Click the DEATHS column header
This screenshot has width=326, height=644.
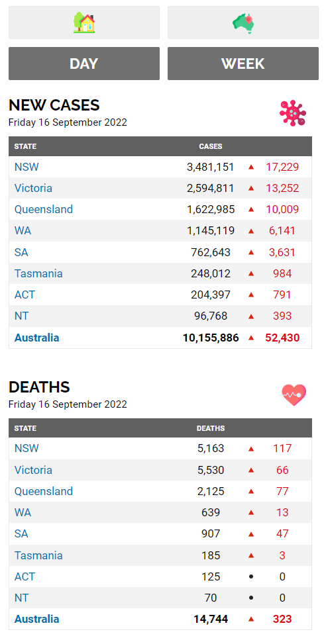[211, 428]
